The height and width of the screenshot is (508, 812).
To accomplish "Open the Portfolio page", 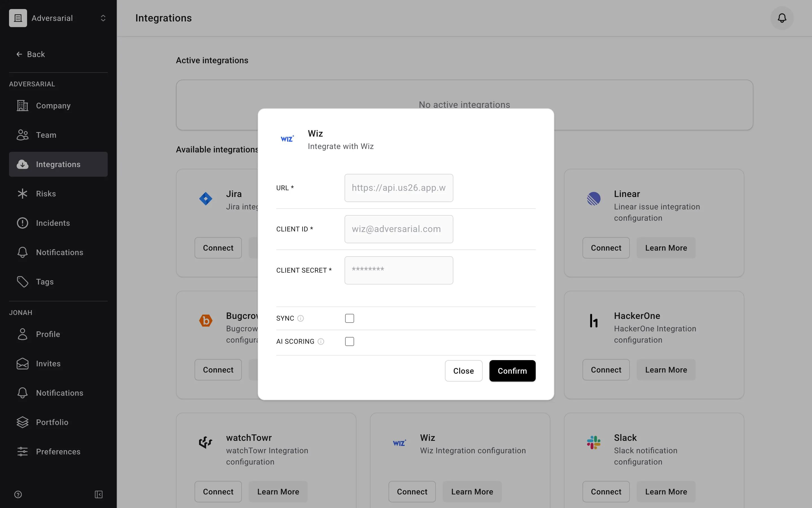I will click(58, 422).
